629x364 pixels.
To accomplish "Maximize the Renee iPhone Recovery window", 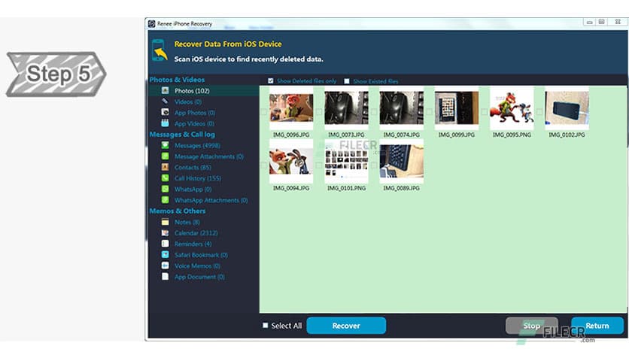I will tap(602, 23).
